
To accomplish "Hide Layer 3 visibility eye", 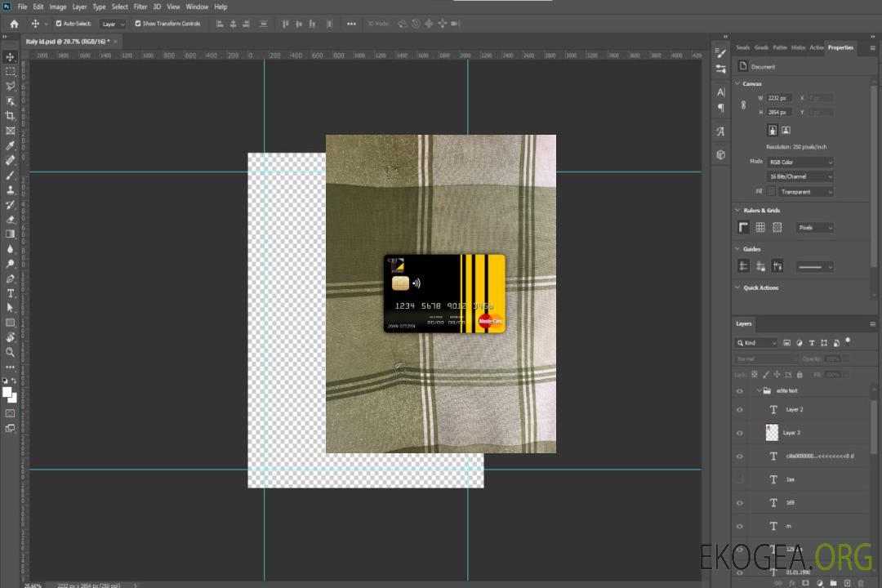I will 740,434.
